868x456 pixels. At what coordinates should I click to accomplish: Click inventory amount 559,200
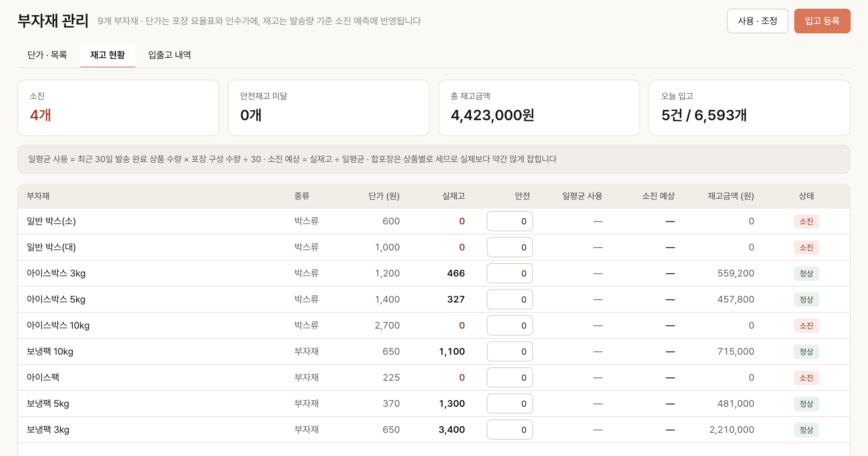[736, 273]
